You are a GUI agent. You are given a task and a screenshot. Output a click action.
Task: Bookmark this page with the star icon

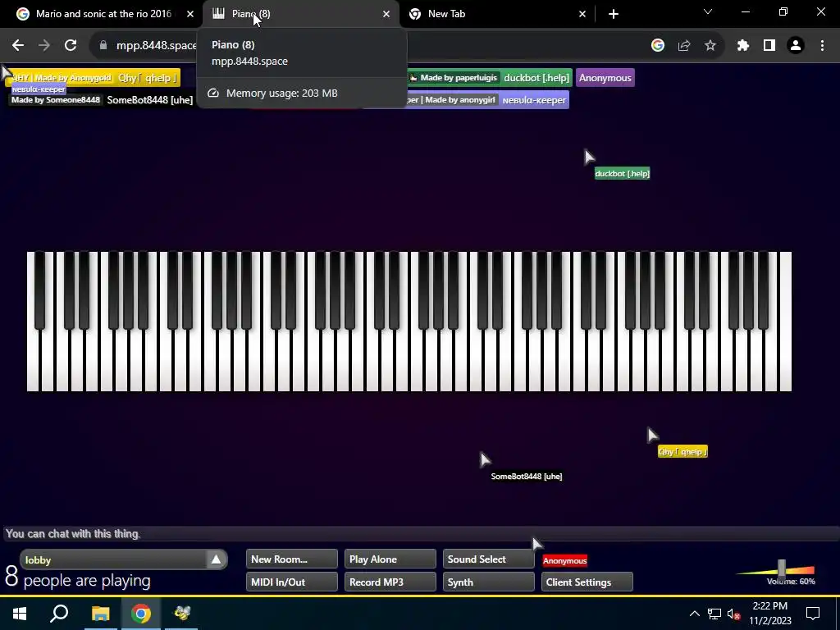coord(710,46)
